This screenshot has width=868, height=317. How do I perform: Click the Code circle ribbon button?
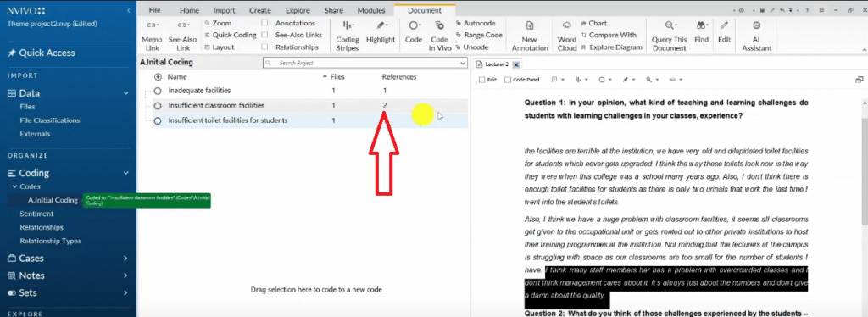pos(414,32)
